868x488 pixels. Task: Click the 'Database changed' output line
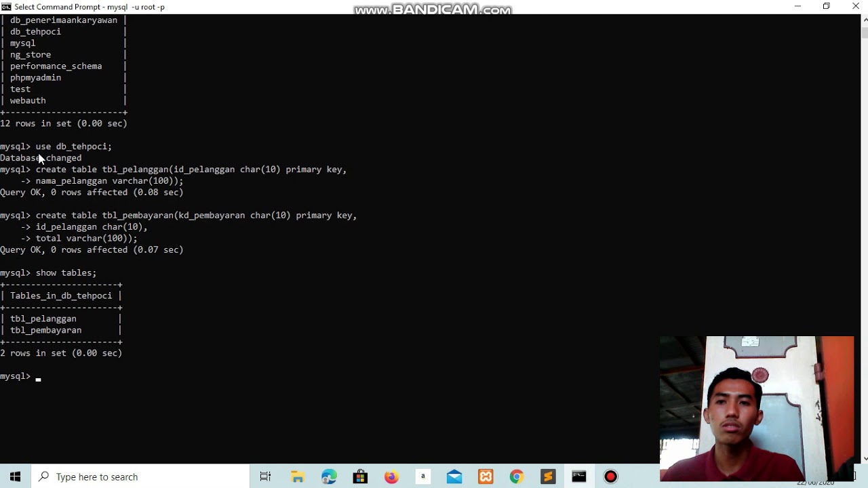(41, 158)
